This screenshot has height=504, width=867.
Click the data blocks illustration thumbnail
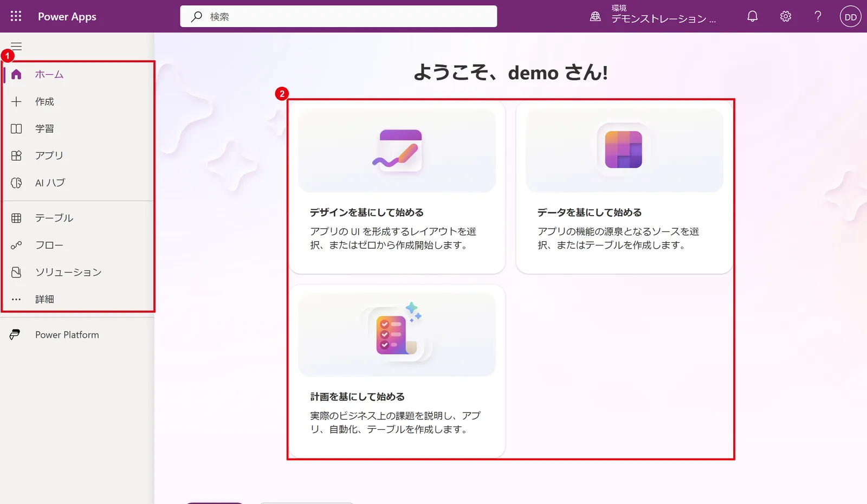point(624,150)
